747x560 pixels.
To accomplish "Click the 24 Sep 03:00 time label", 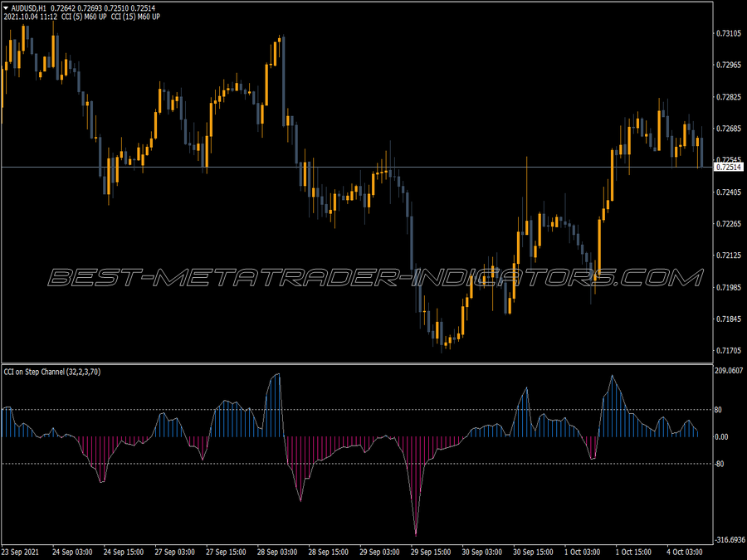I will (72, 552).
